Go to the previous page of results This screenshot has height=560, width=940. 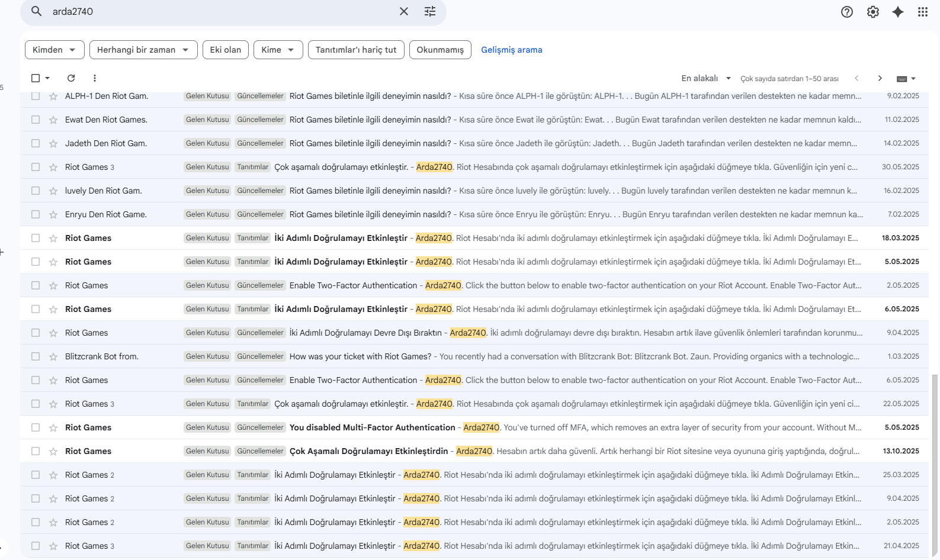click(856, 78)
